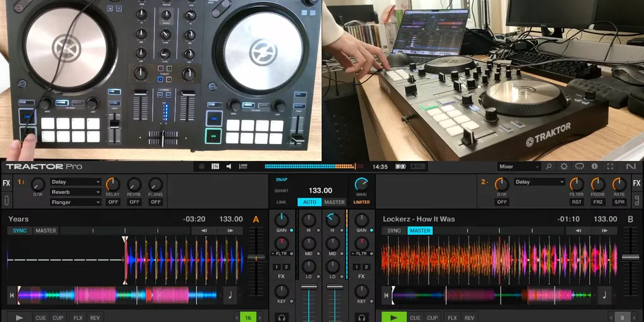Beatjump backward on deck B
The height and width of the screenshot is (322, 644).
click(x=578, y=230)
